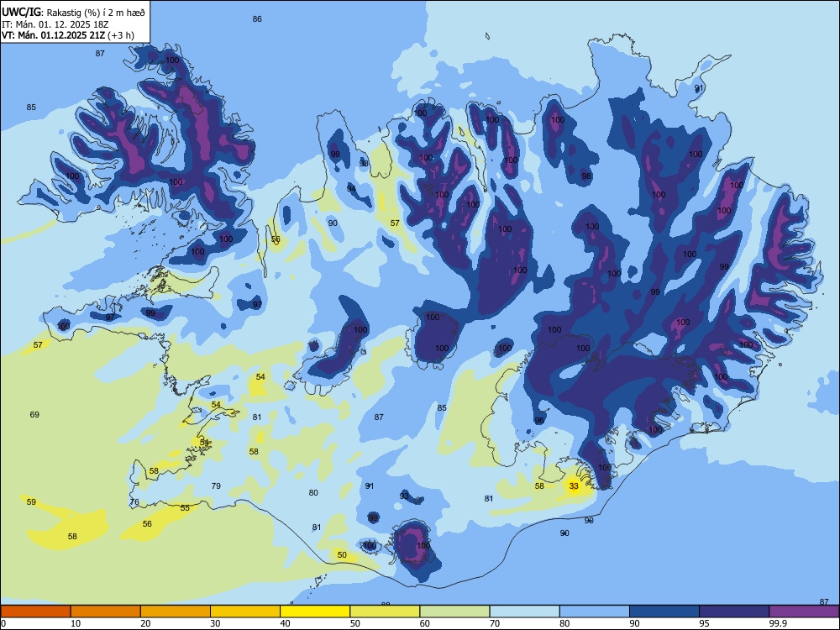Click the value '59' over the southwest sea
This screenshot has height=630, width=840.
point(32,502)
